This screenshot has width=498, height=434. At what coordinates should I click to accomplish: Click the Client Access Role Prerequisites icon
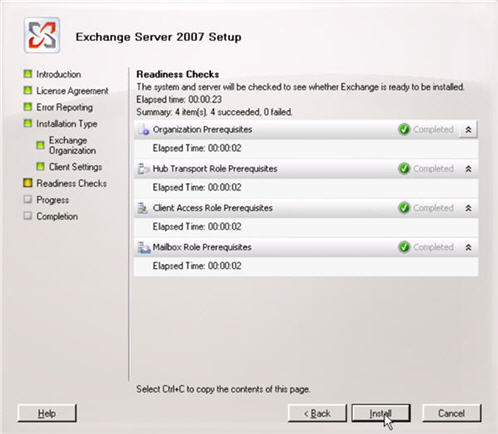[144, 208]
